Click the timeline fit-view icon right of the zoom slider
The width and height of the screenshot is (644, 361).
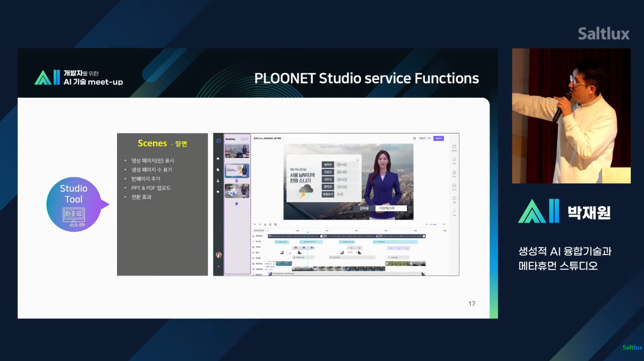pyautogui.click(x=444, y=225)
